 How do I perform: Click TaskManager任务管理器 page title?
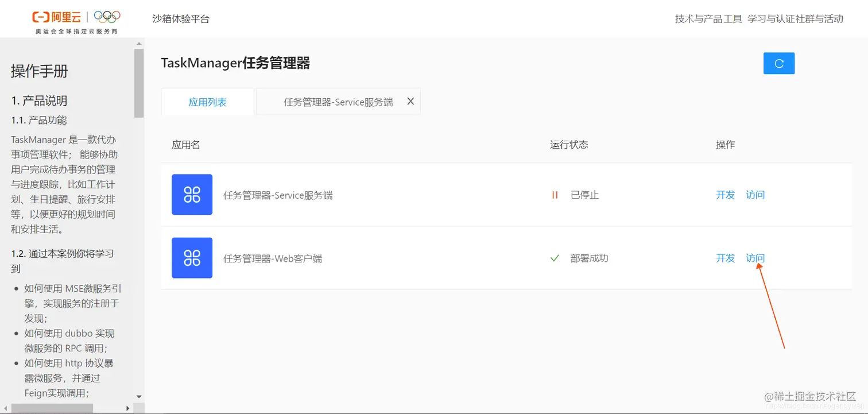pyautogui.click(x=235, y=63)
